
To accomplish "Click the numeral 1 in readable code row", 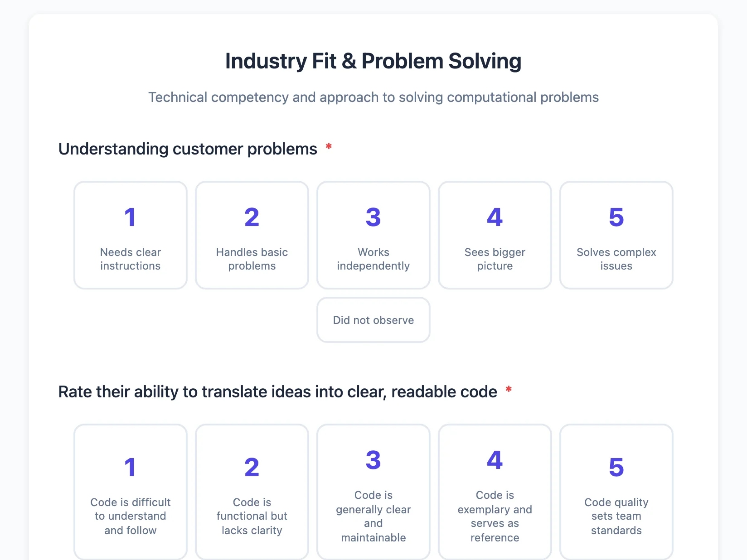I will [130, 467].
